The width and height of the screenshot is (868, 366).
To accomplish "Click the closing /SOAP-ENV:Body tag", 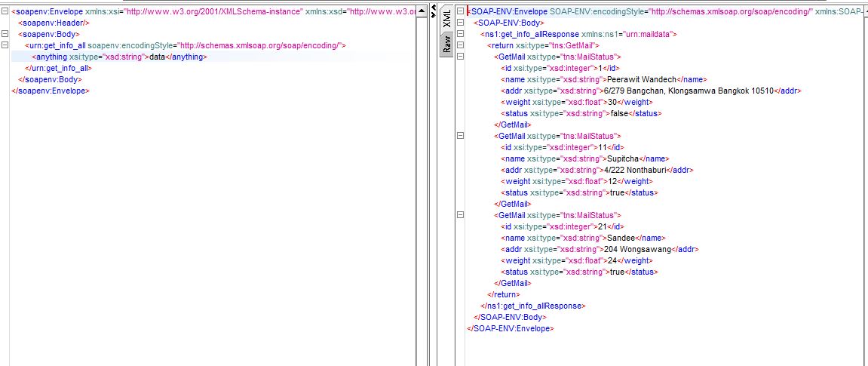I will (510, 317).
